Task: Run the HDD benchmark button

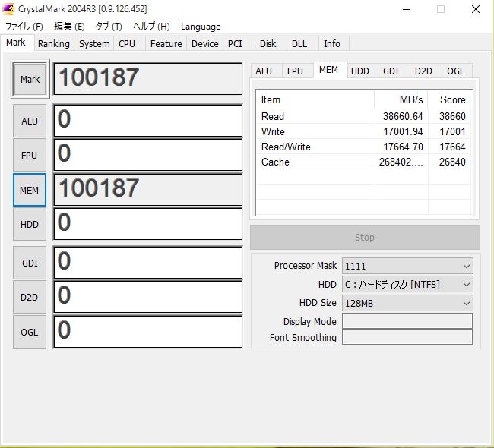Action: 30,225
